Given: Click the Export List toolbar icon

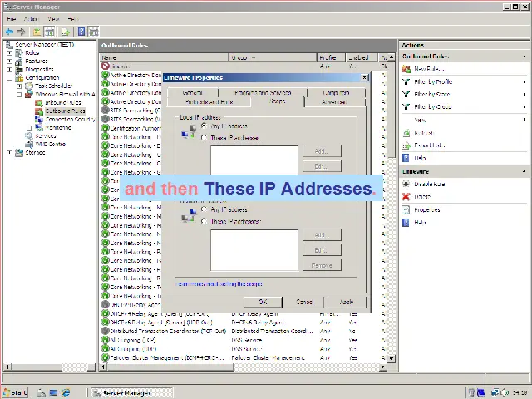Looking at the screenshot, I should (x=65, y=32).
